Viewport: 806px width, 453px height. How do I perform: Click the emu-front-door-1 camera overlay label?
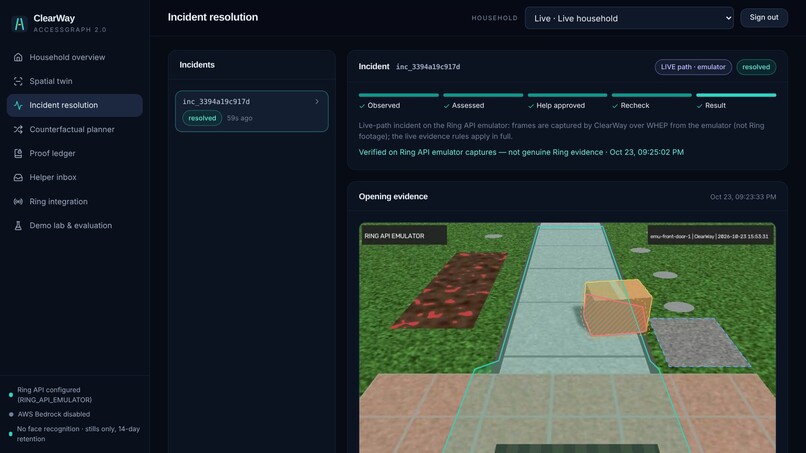709,237
